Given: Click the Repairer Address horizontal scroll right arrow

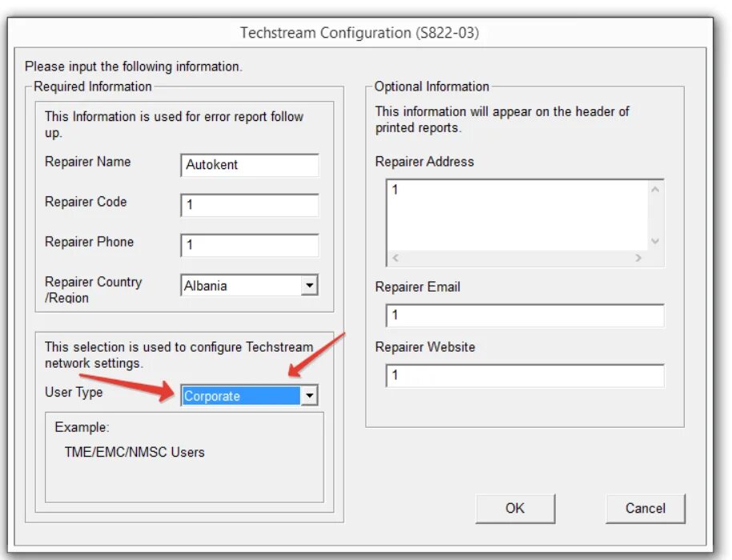Looking at the screenshot, I should point(638,258).
